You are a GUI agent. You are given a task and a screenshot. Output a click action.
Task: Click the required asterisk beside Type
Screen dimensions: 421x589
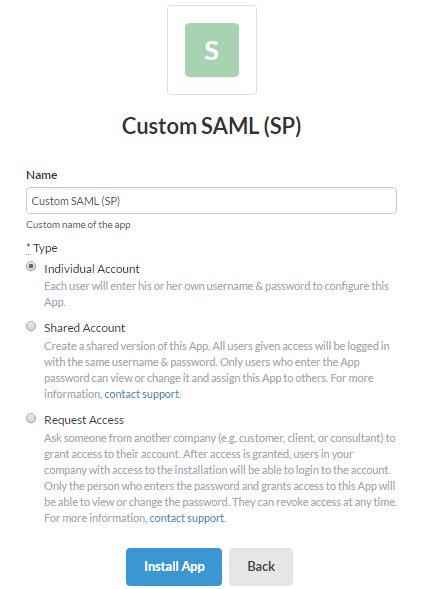click(28, 246)
